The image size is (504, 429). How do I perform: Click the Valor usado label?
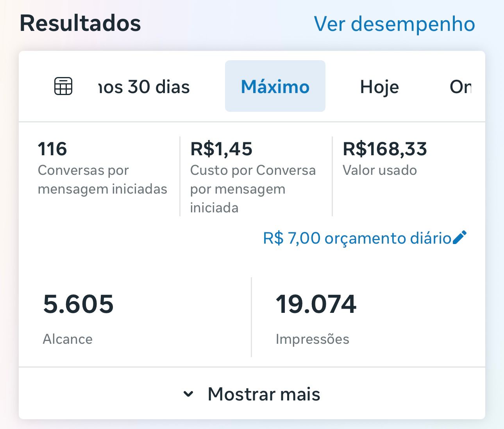click(x=379, y=170)
